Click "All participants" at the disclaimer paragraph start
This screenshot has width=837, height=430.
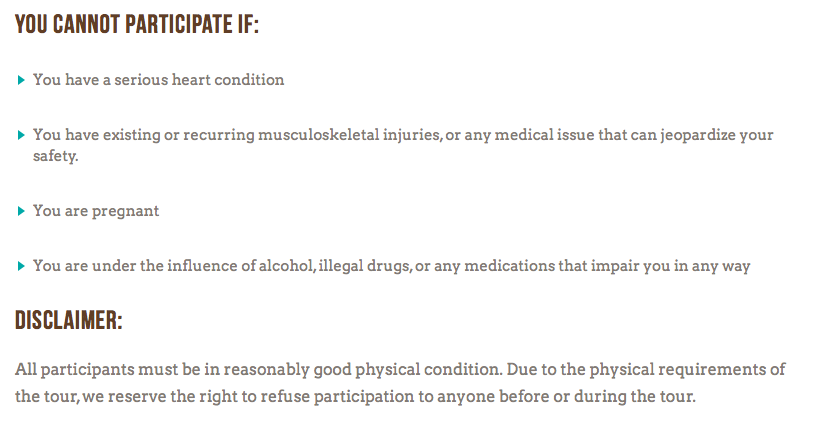click(x=74, y=370)
